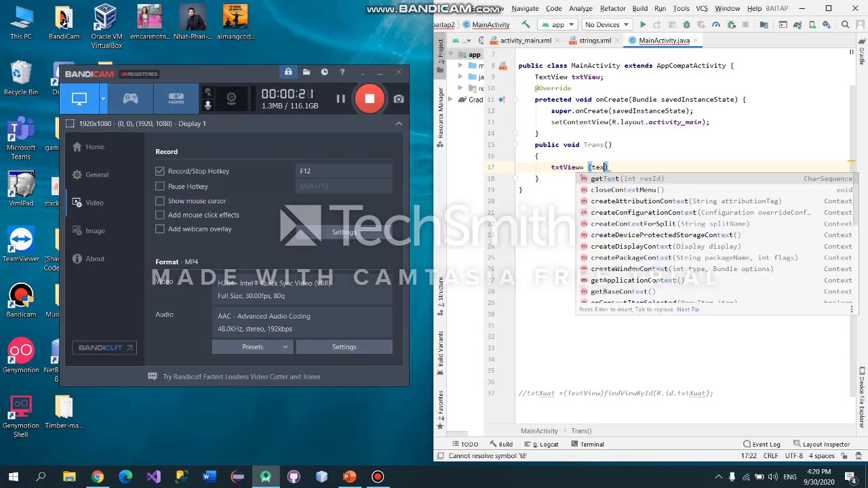Stop the Bandicam recording with the red button
Viewport: 868px width, 488px height.
point(370,99)
